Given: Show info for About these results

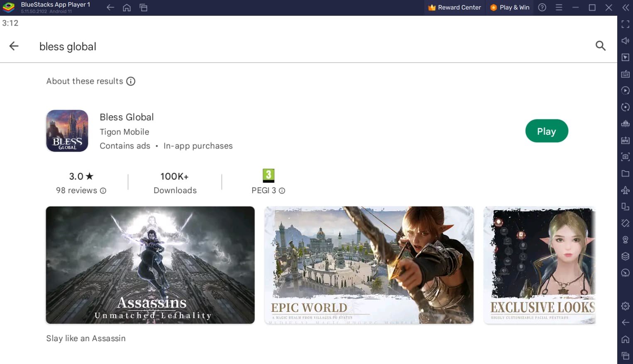Looking at the screenshot, I should coord(131,81).
